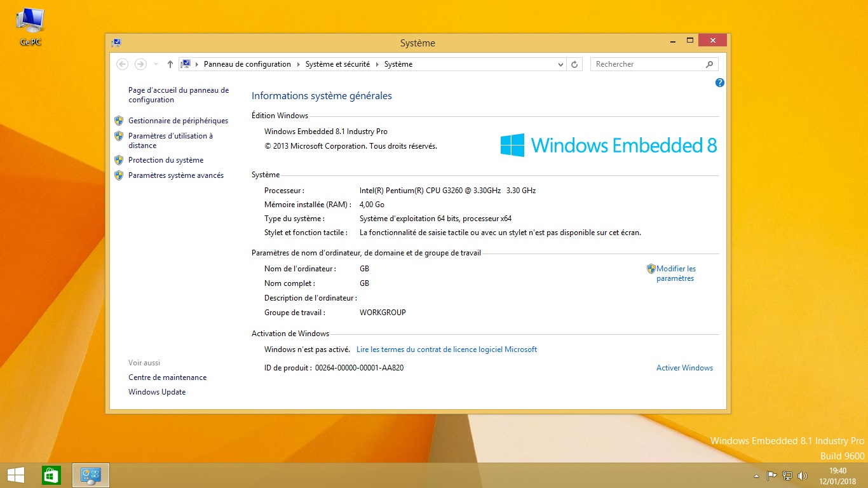Image resolution: width=868 pixels, height=488 pixels.
Task: Click the shield icon beside Modifier les paramètres
Action: (x=651, y=269)
